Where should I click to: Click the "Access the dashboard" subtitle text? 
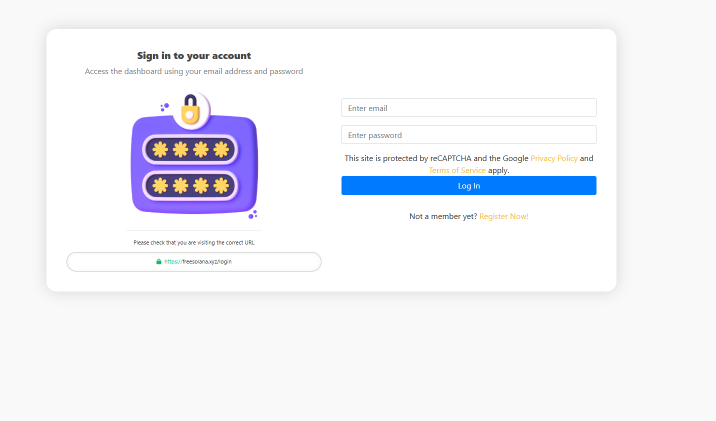pos(194,71)
